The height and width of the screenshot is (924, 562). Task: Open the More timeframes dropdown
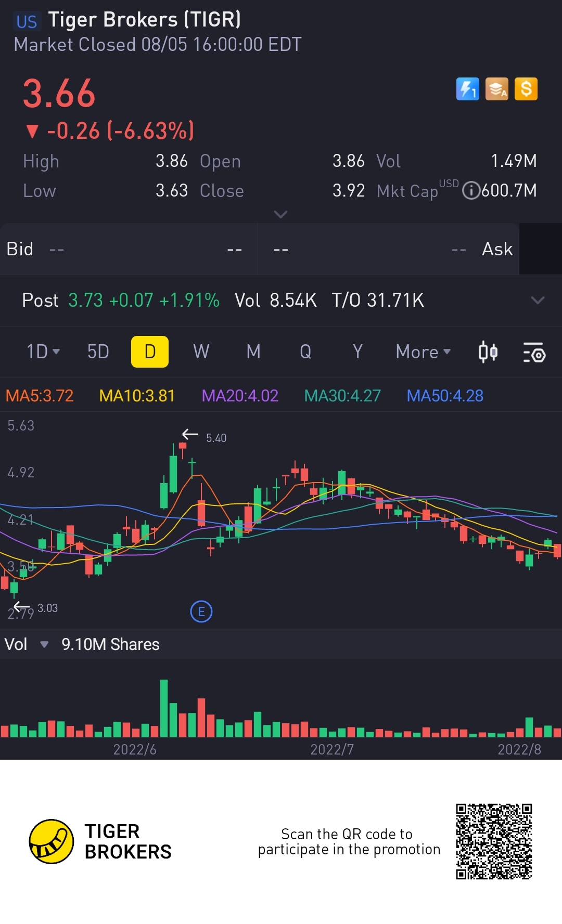pyautogui.click(x=423, y=352)
